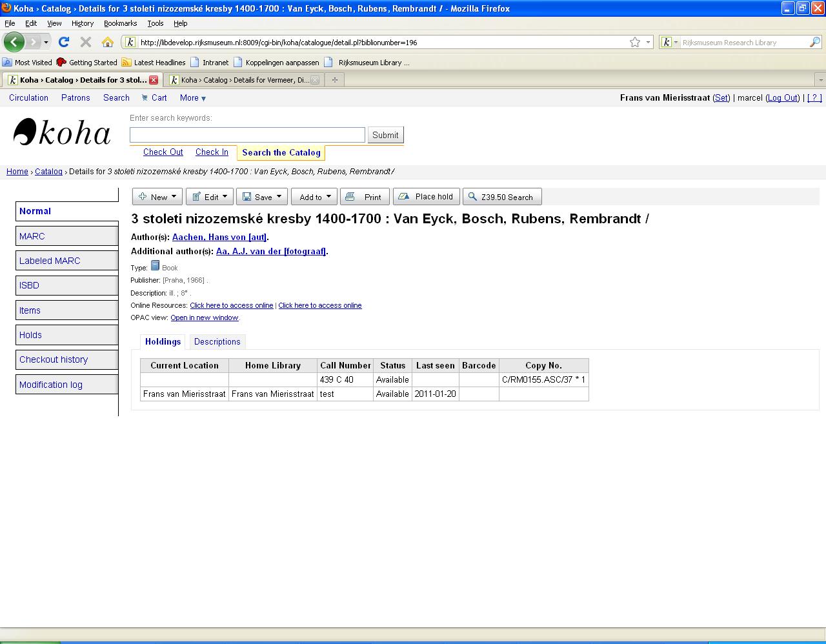This screenshot has width=826, height=644.
Task: Reload the page with the refresh icon
Action: tap(63, 42)
